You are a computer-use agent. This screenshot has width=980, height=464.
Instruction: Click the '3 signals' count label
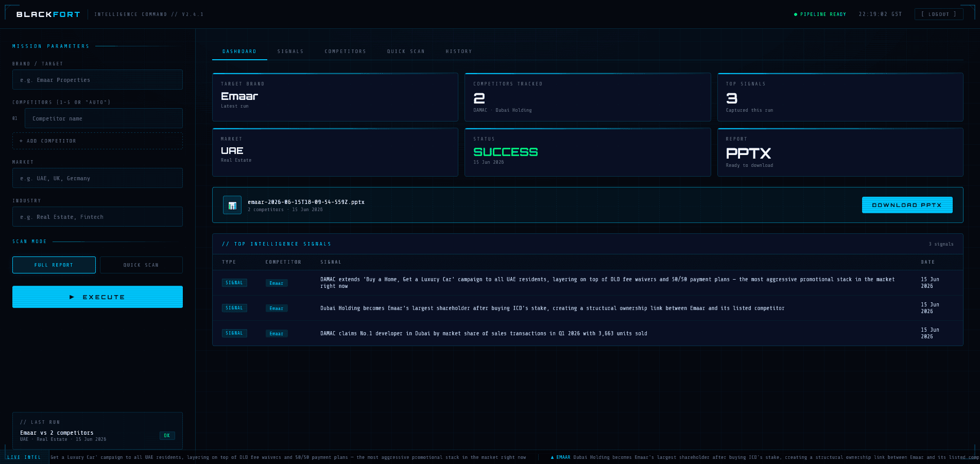coord(941,244)
